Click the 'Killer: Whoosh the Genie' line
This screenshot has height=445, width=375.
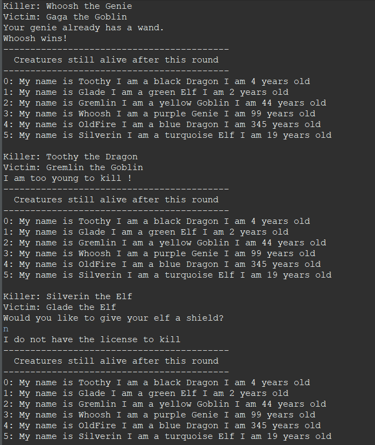click(68, 6)
